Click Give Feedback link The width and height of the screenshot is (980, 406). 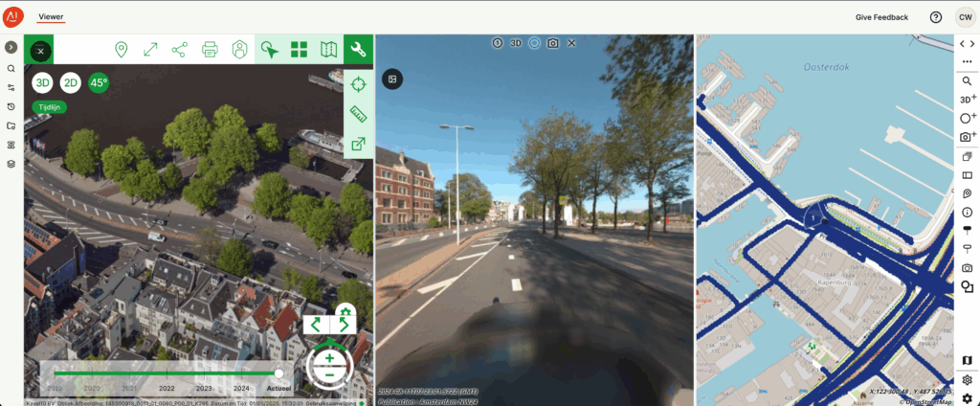pyautogui.click(x=881, y=17)
